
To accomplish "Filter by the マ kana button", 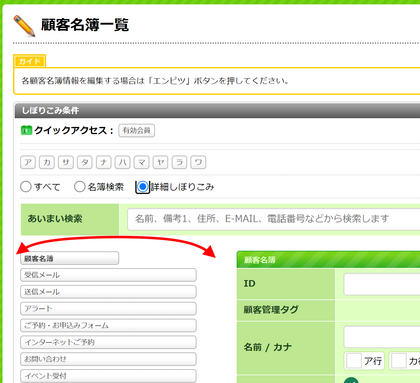I will click(141, 162).
